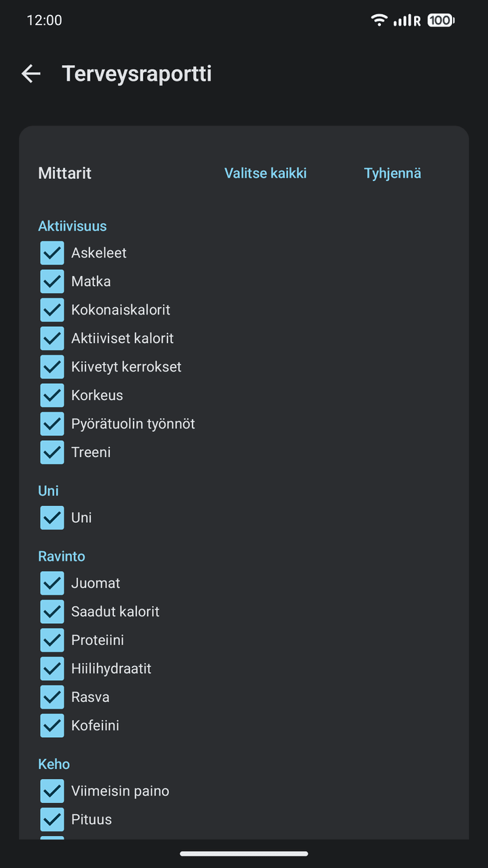Toggle Pyörätuolin työnnöt checkbox

pos(52,424)
